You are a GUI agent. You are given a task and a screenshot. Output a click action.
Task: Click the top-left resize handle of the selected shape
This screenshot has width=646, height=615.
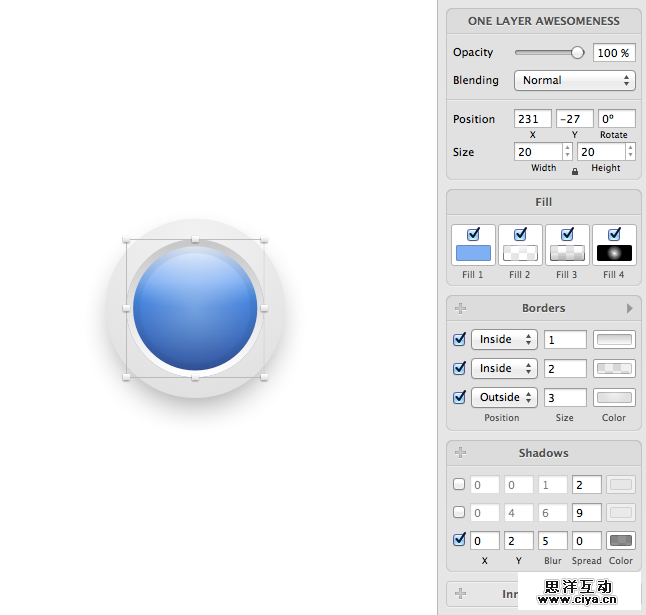coord(126,240)
